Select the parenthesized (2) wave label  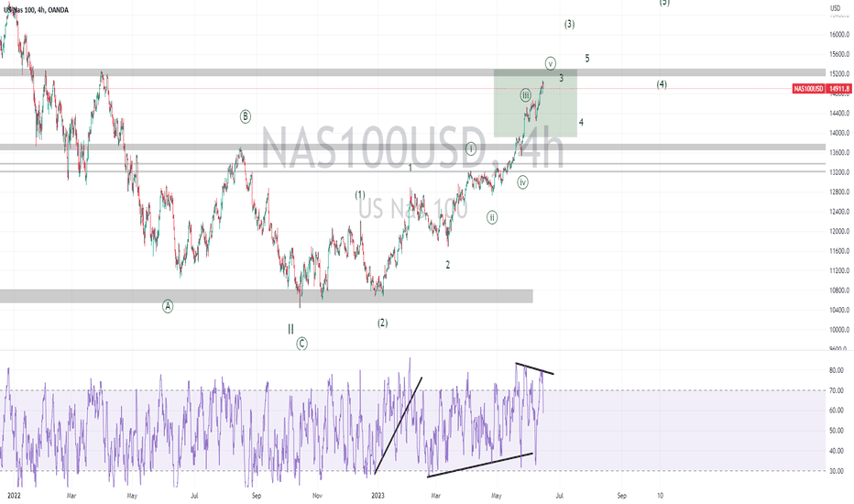(x=382, y=323)
